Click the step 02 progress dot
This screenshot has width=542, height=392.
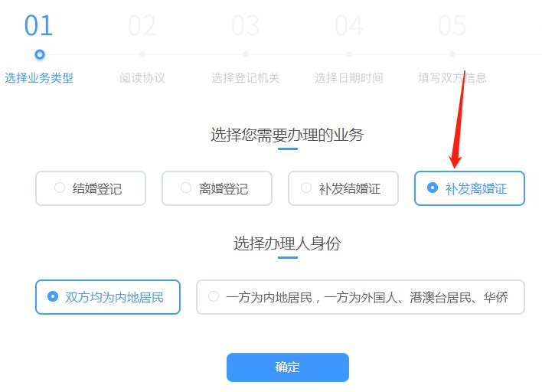pyautogui.click(x=142, y=54)
